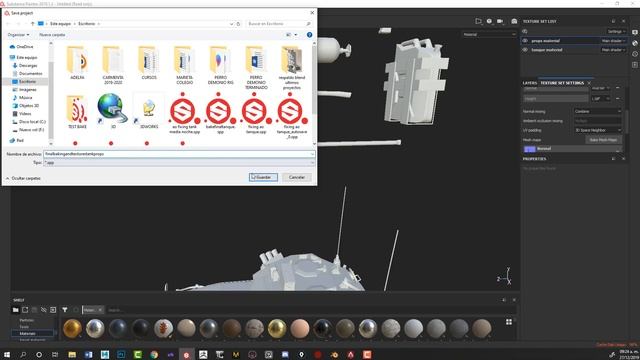640x360 pixels.
Task: Select the pink skin material sphere in Shelf
Action: pyautogui.click(x=300, y=329)
